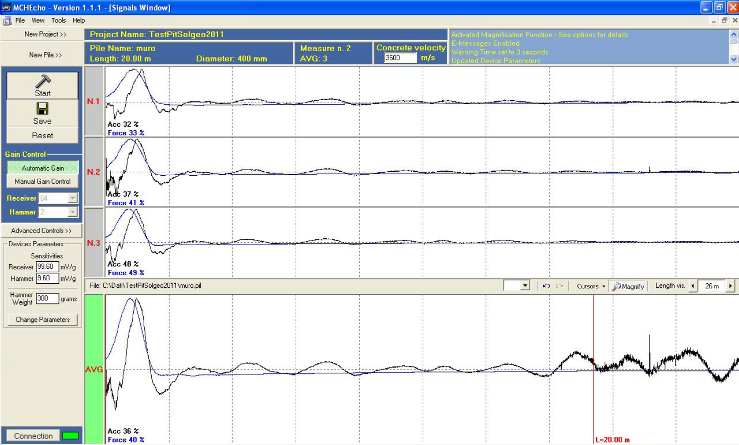Viewport: 739px width, 445px height.
Task: Click the 26 m length value
Action: 712,286
